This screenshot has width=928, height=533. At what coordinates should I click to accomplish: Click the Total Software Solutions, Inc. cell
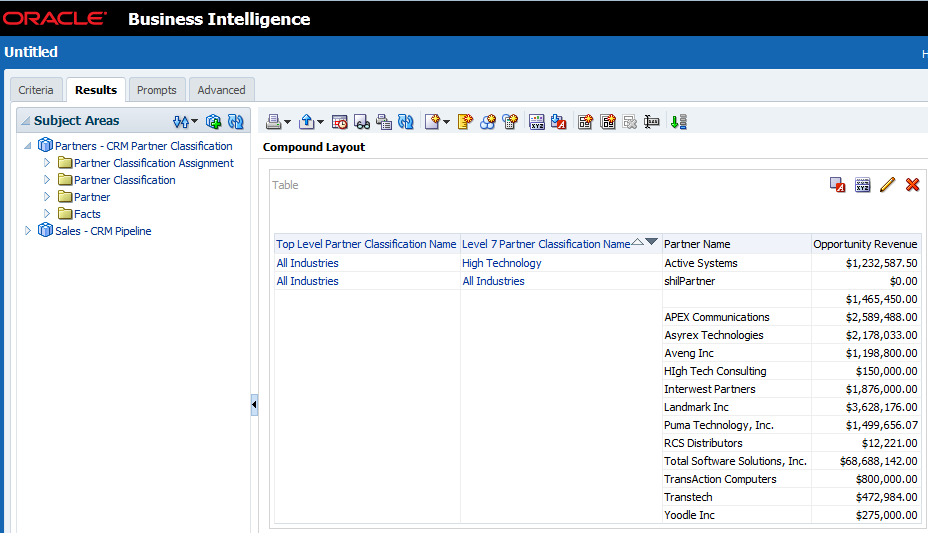(736, 461)
